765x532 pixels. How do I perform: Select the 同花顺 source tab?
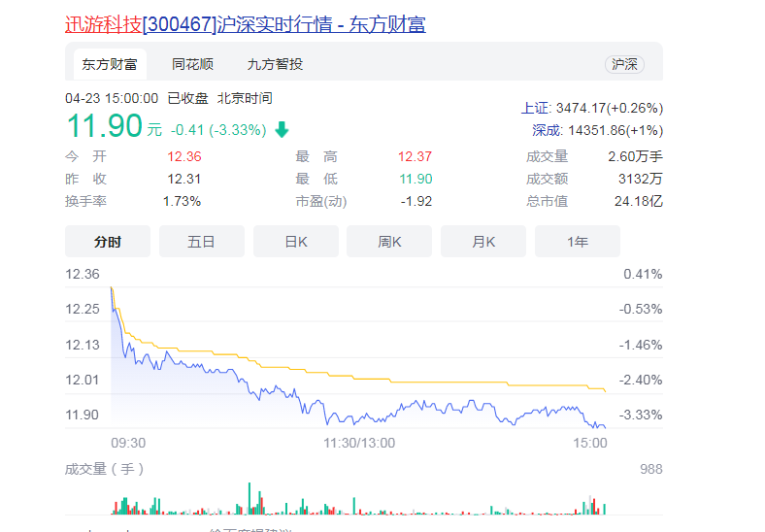(x=192, y=64)
